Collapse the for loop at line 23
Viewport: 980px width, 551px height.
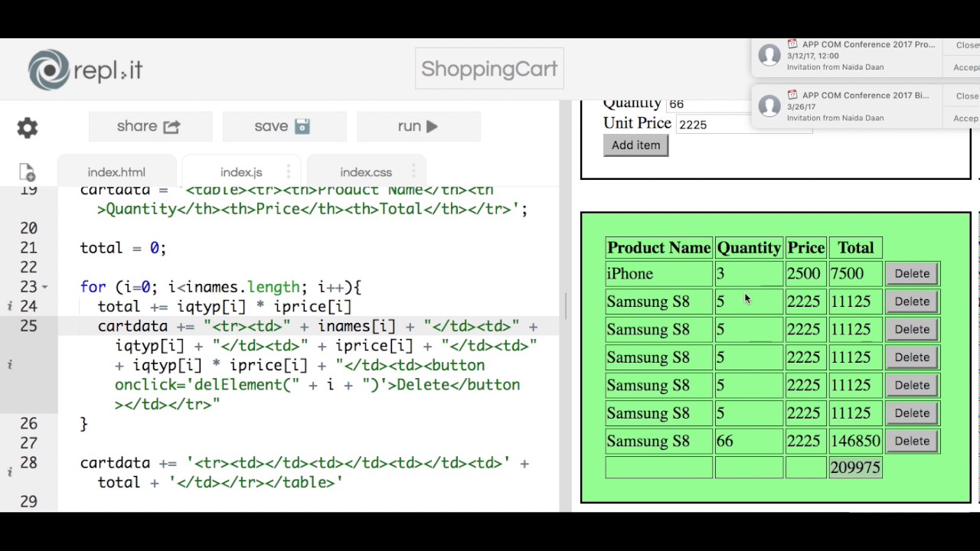(x=44, y=287)
